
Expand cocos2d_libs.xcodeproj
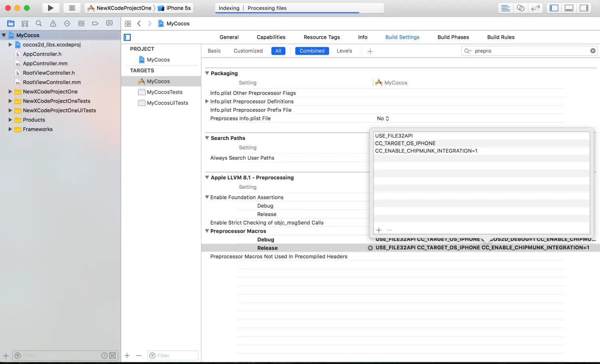click(x=10, y=45)
